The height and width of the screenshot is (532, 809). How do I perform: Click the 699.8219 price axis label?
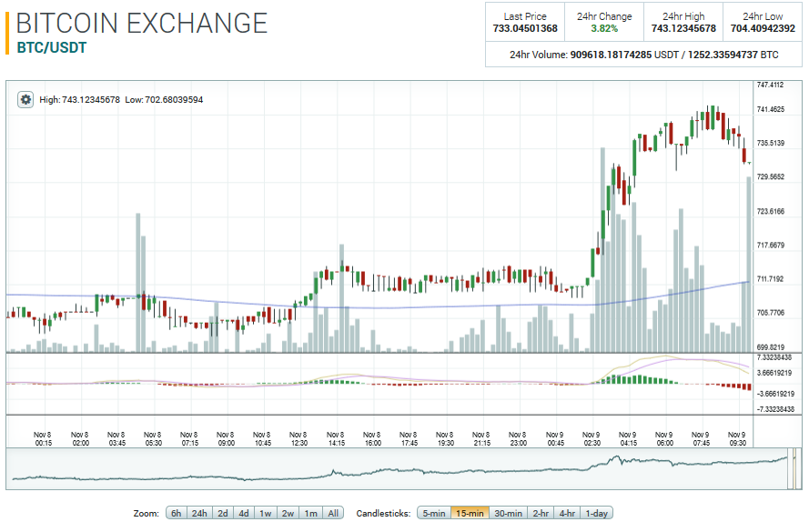[x=770, y=347]
